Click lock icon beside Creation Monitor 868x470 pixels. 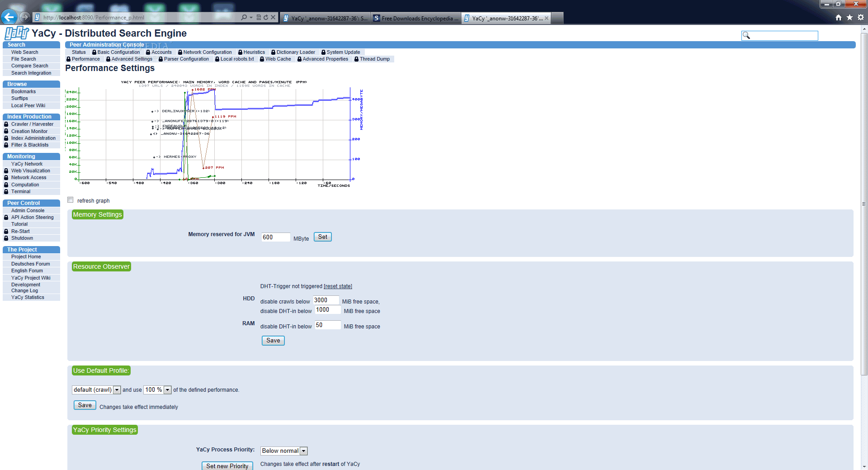[x=6, y=131]
